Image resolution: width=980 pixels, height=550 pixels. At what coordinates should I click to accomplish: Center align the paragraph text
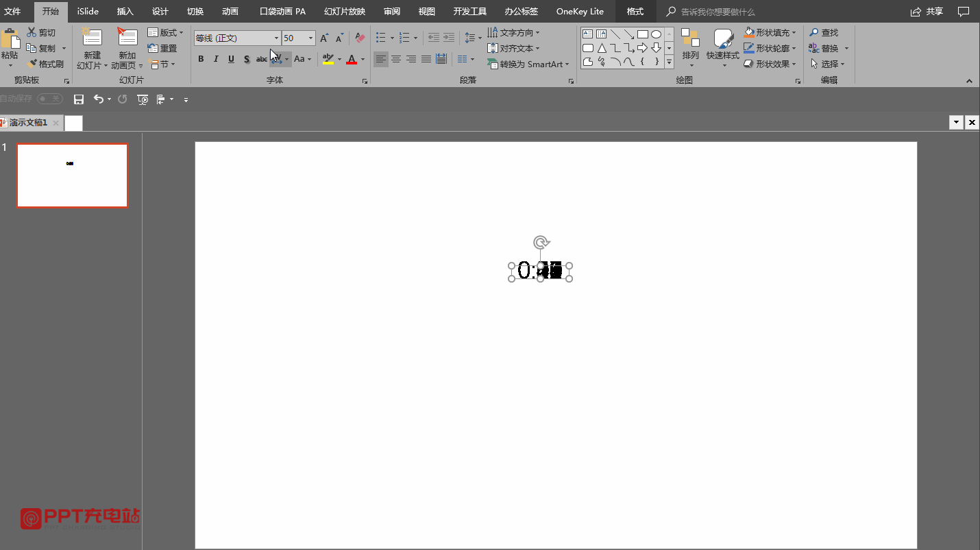(396, 60)
